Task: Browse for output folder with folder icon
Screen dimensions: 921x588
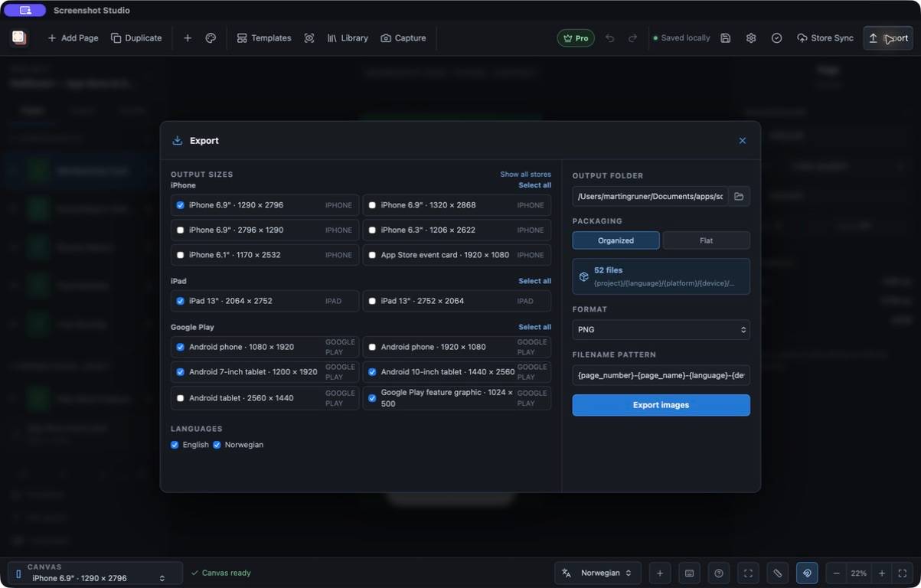Action: click(739, 197)
